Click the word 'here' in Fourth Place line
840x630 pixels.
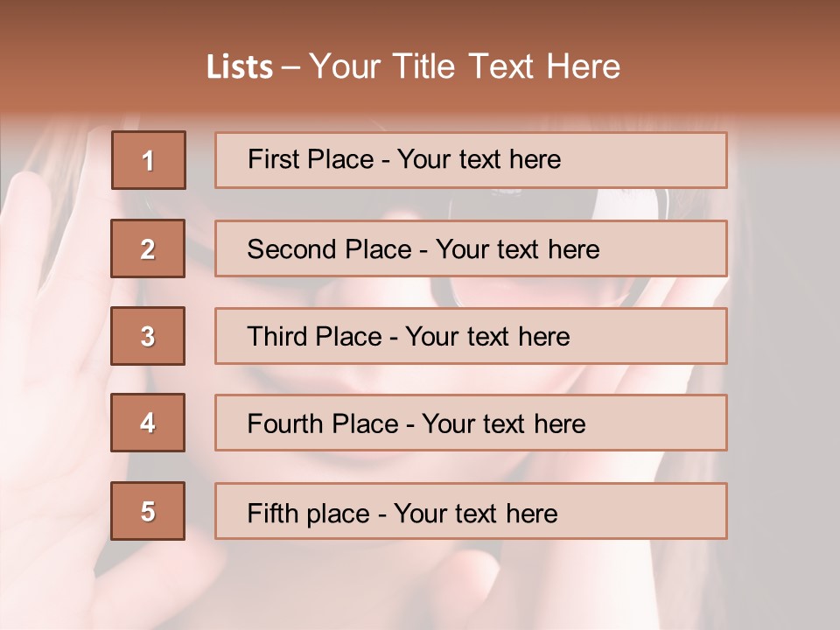(559, 424)
